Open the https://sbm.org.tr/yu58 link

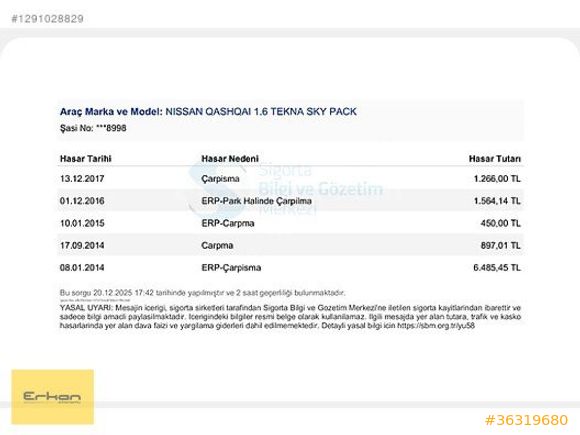436,326
